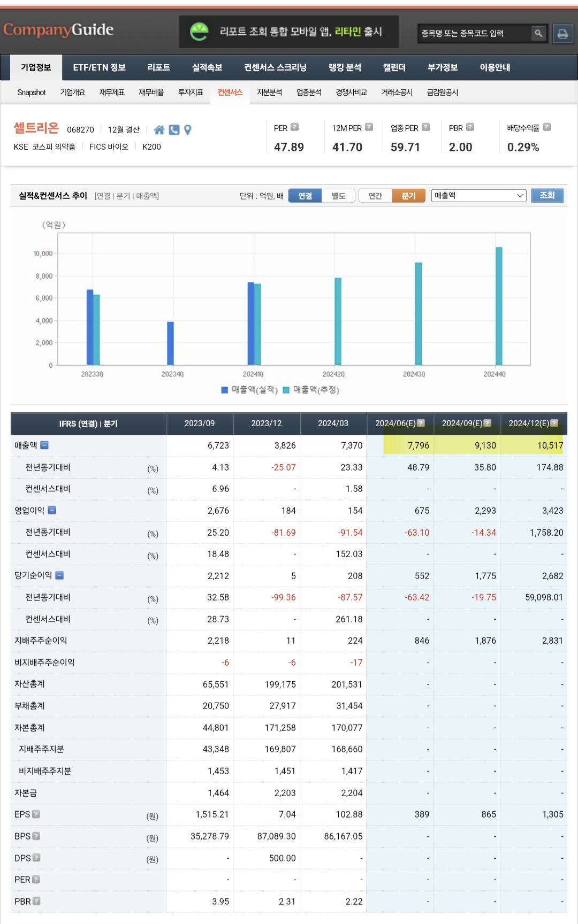Click the print icon button
578x924 pixels.
(562, 34)
